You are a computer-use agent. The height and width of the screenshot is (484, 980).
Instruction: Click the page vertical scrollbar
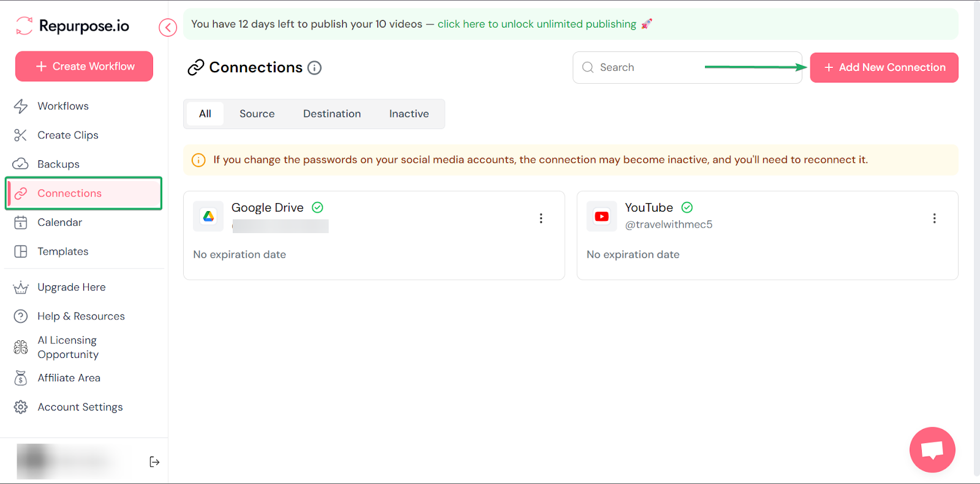click(x=977, y=239)
